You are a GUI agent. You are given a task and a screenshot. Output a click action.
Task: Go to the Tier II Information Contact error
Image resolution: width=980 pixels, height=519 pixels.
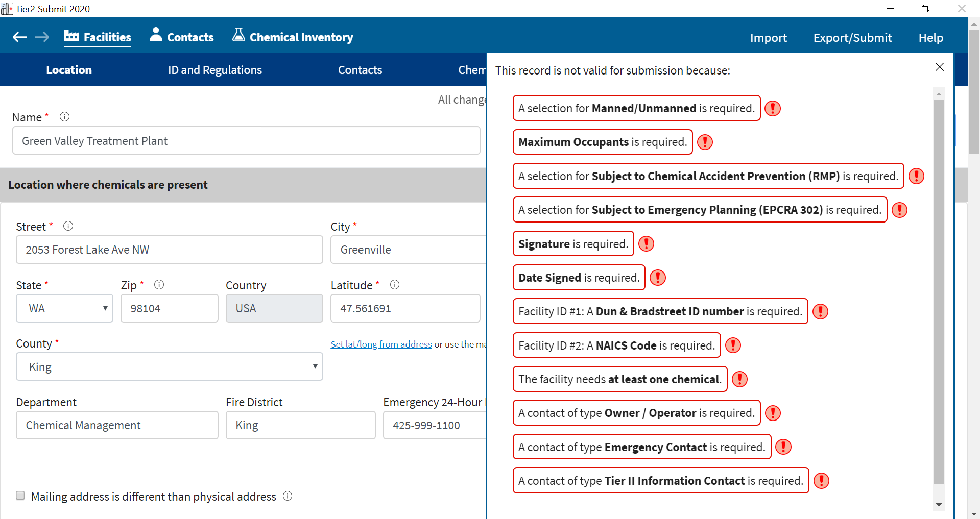(x=661, y=481)
